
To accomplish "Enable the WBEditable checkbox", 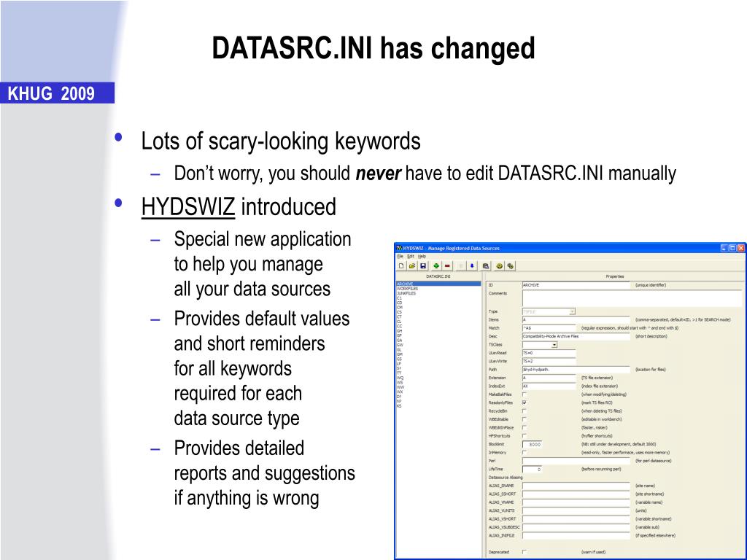I will tap(525, 419).
